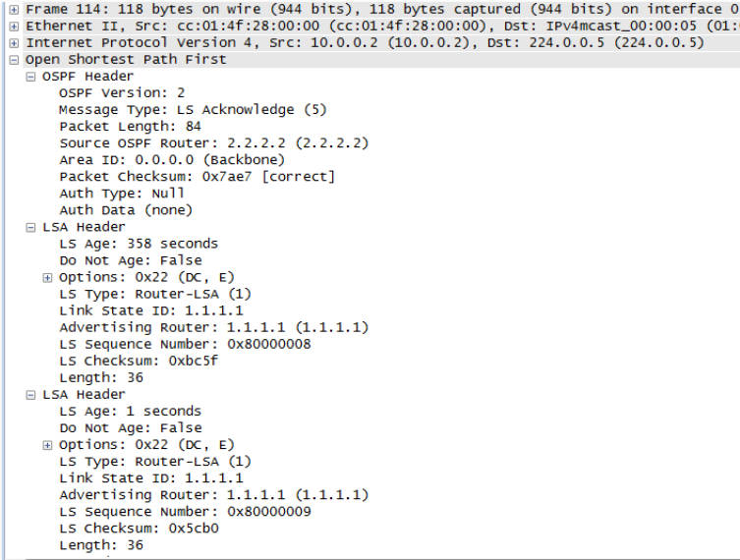Viewport: 740px width, 560px height.
Task: Select the Auth Type Null field
Action: pos(122,194)
